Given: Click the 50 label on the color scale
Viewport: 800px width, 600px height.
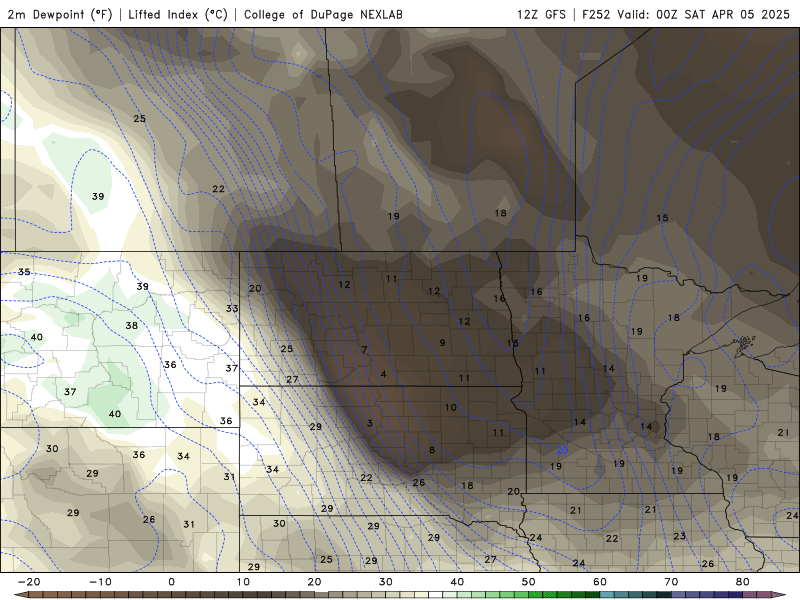Looking at the screenshot, I should coord(528,582).
